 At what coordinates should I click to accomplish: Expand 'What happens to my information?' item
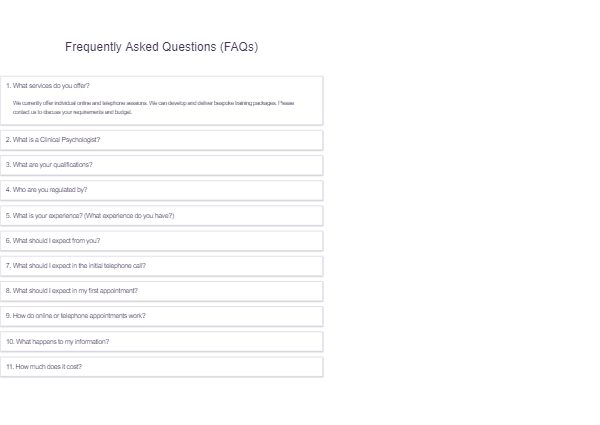tap(161, 342)
